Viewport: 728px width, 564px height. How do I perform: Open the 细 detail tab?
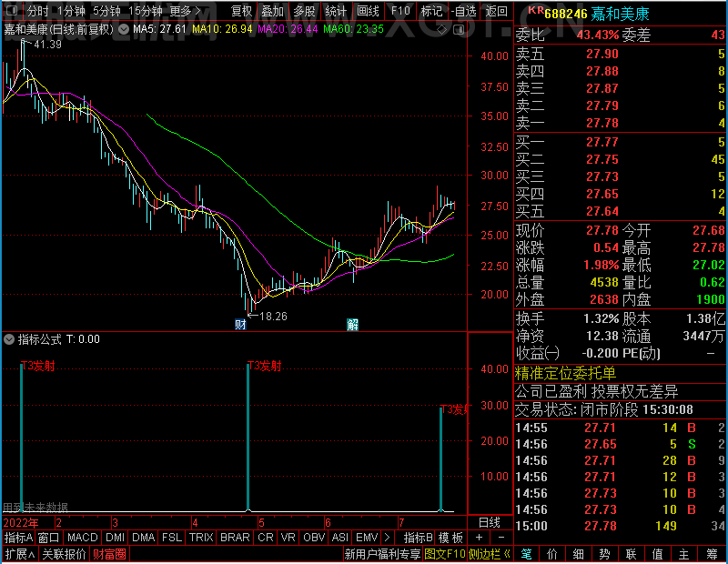[578, 554]
